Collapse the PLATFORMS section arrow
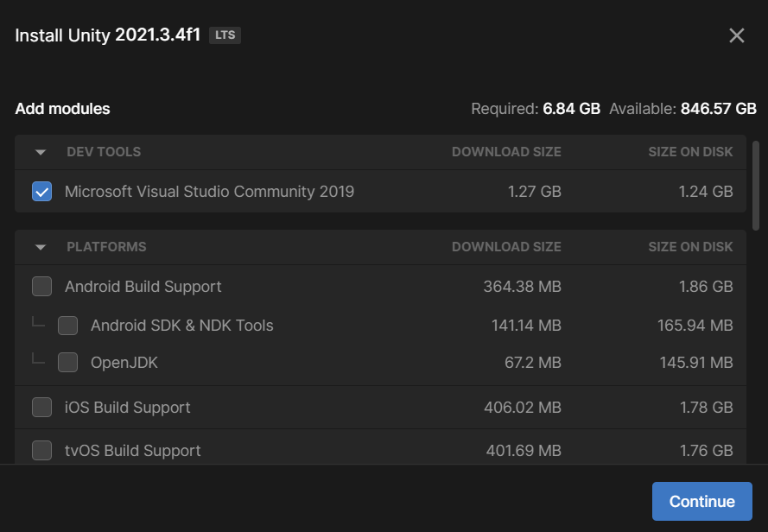Viewport: 768px width, 532px height. tap(41, 247)
